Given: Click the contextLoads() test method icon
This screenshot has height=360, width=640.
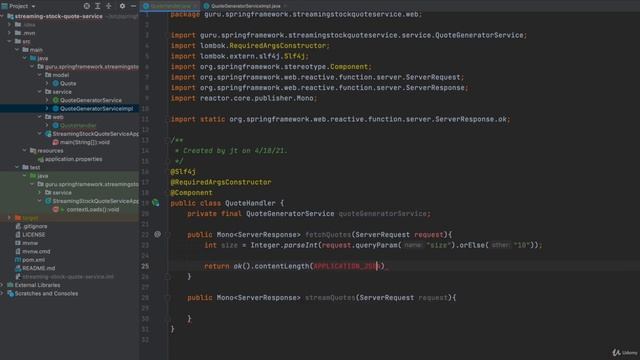Looking at the screenshot, I should click(56, 209).
